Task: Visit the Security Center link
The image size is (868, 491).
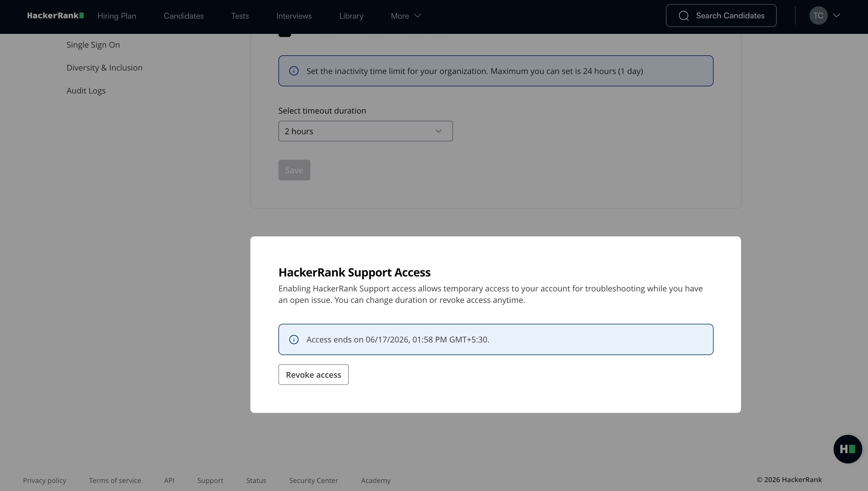Action: point(313,480)
